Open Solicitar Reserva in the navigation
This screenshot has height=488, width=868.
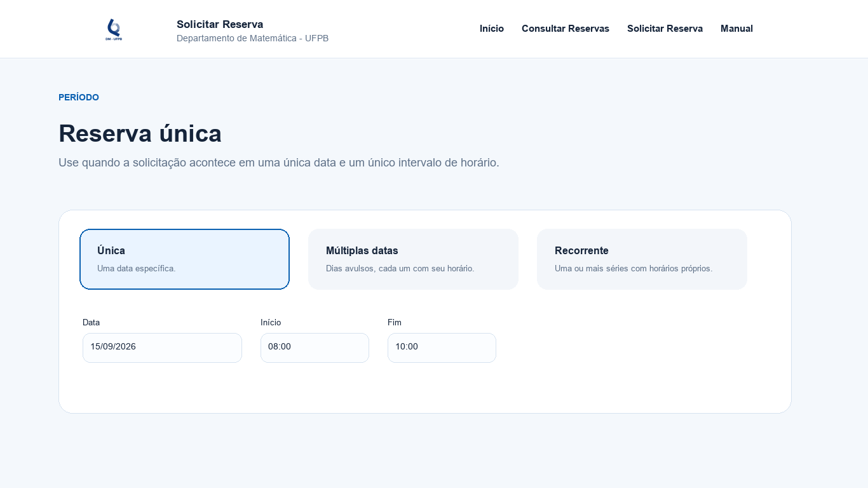[x=665, y=29]
